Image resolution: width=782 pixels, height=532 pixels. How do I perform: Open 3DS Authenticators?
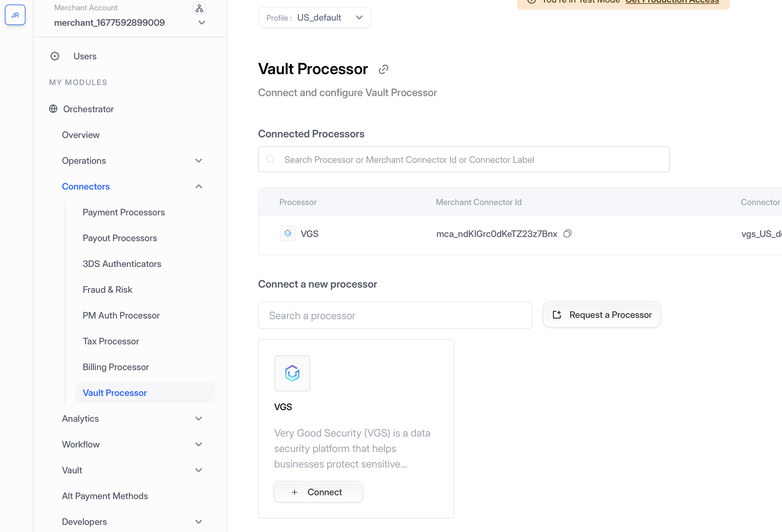(122, 264)
